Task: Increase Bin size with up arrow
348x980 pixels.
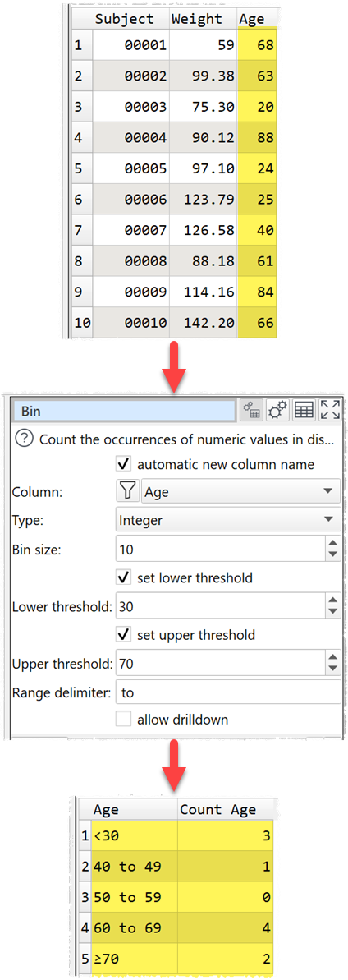Action: pyautogui.click(x=332, y=545)
